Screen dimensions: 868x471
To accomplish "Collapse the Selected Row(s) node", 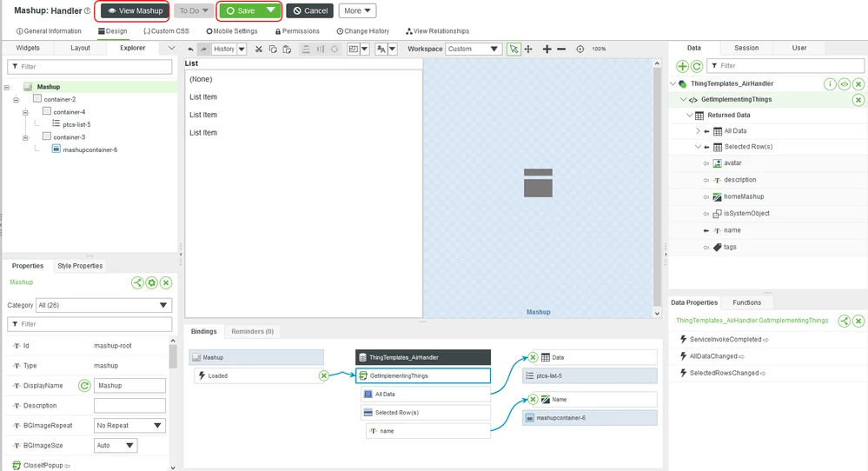I will point(698,147).
